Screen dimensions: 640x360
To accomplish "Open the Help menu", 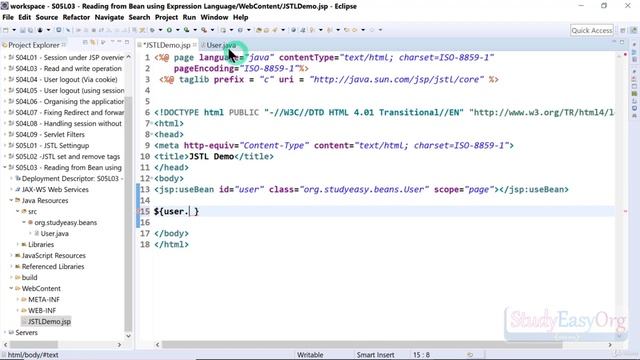I will point(240,17).
